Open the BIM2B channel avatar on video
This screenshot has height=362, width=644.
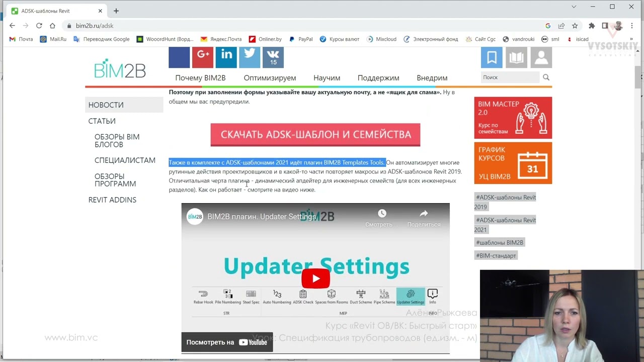pos(195,217)
